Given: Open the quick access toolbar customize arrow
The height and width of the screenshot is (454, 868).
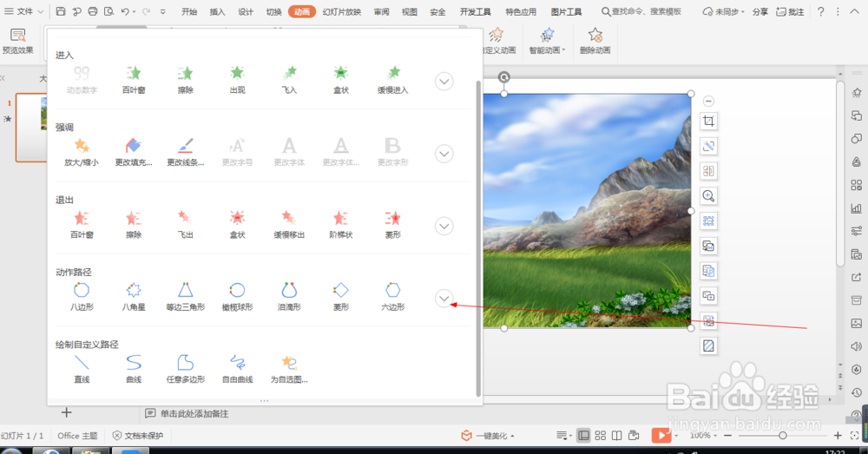Looking at the screenshot, I should tap(163, 11).
